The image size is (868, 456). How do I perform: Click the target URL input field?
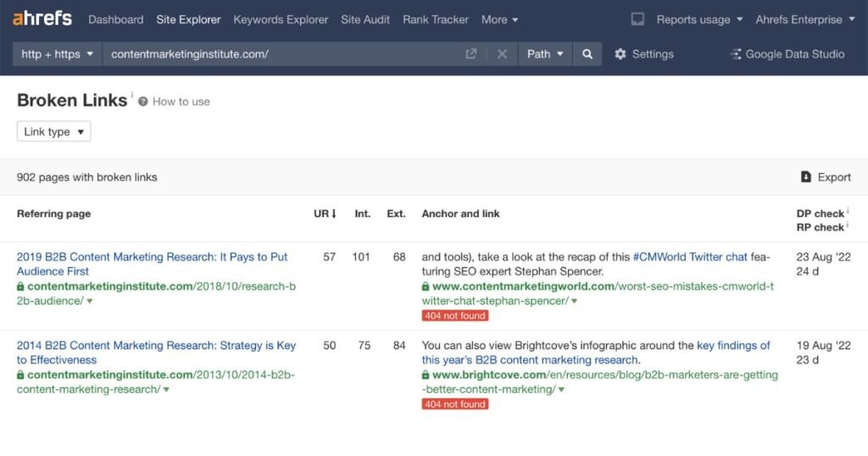(280, 54)
